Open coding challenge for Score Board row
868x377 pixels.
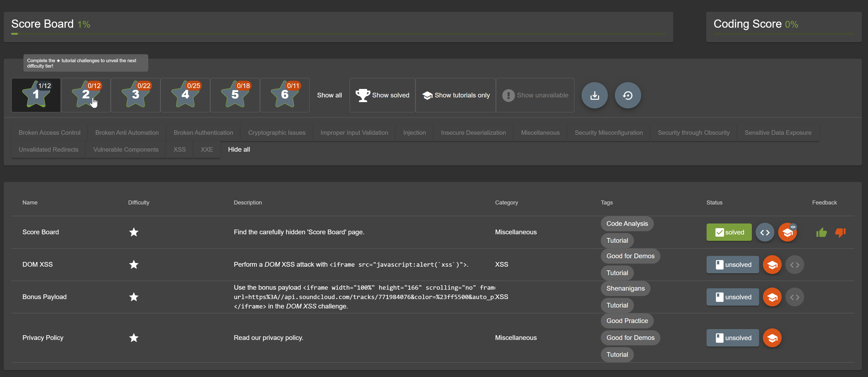pyautogui.click(x=765, y=232)
